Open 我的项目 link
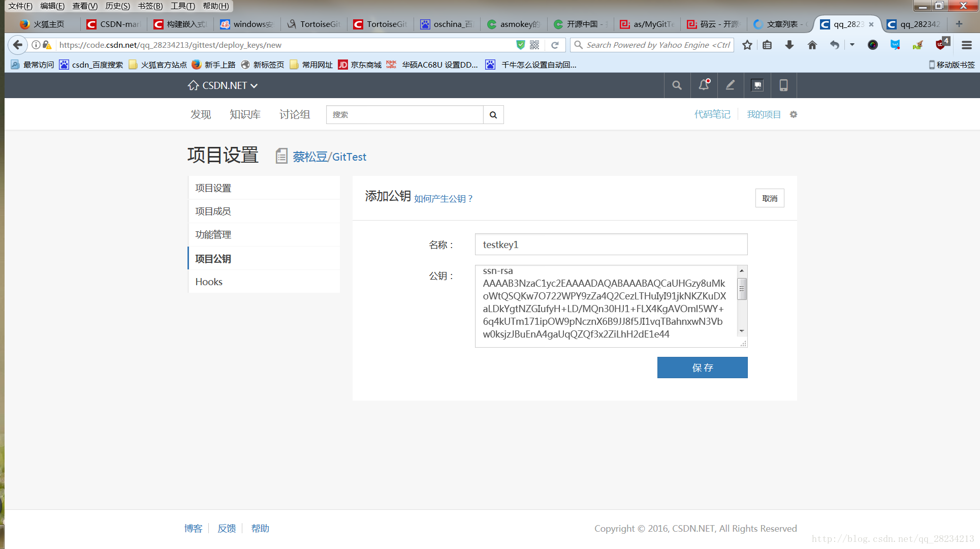980x549 pixels. click(x=764, y=114)
